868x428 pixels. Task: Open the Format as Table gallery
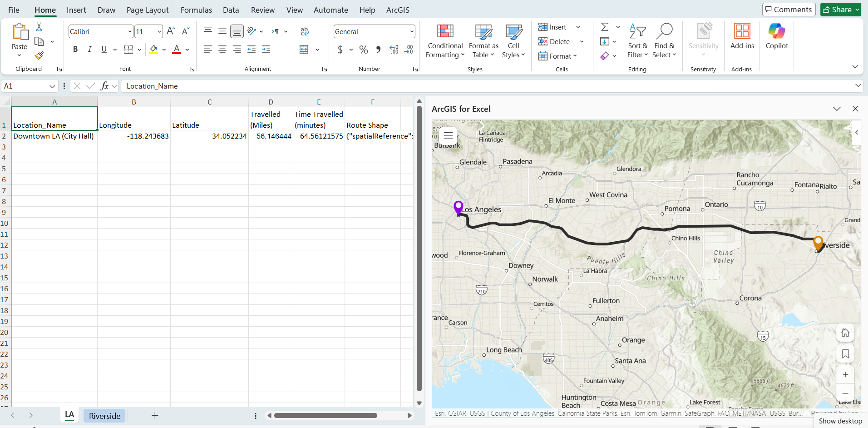tap(483, 41)
